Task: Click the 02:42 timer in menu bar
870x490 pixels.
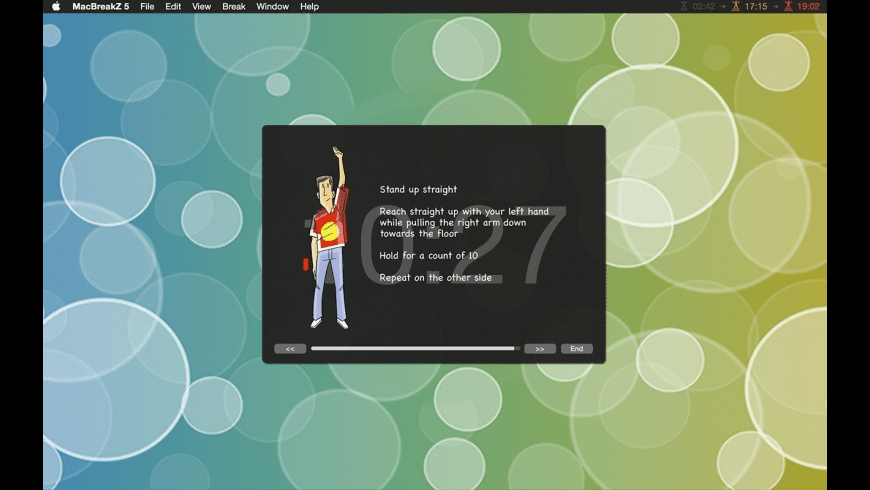Action: (x=704, y=7)
